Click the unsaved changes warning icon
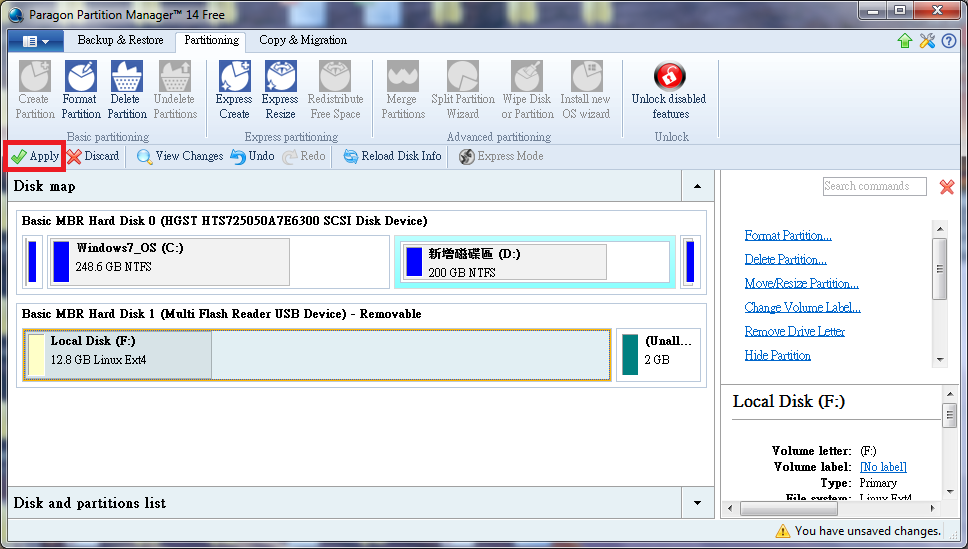968x549 pixels. pos(782,530)
